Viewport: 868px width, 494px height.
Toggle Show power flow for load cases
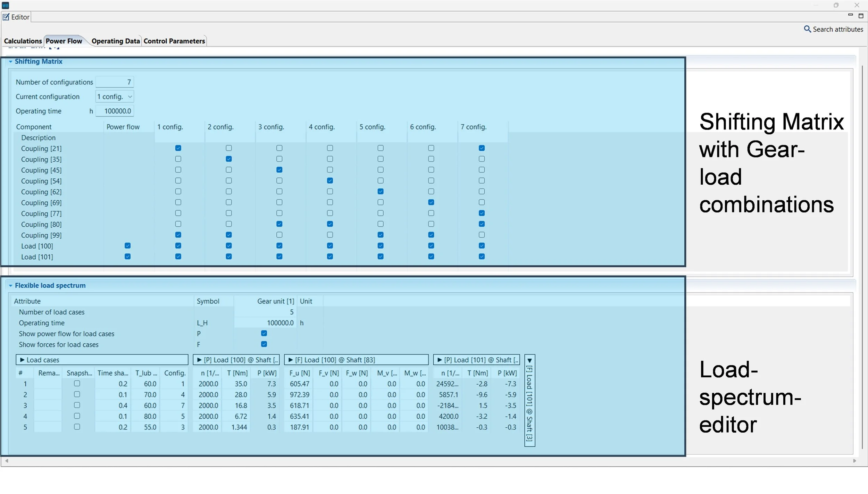(x=264, y=334)
